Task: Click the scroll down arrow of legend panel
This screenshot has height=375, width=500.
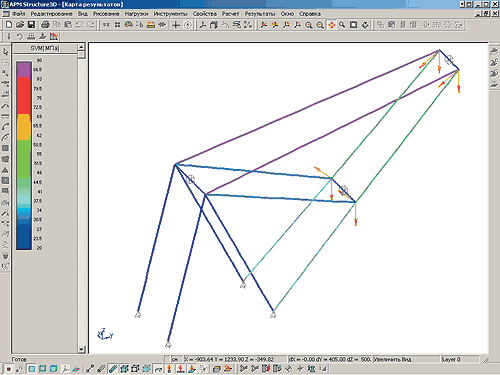Action: (x=81, y=349)
